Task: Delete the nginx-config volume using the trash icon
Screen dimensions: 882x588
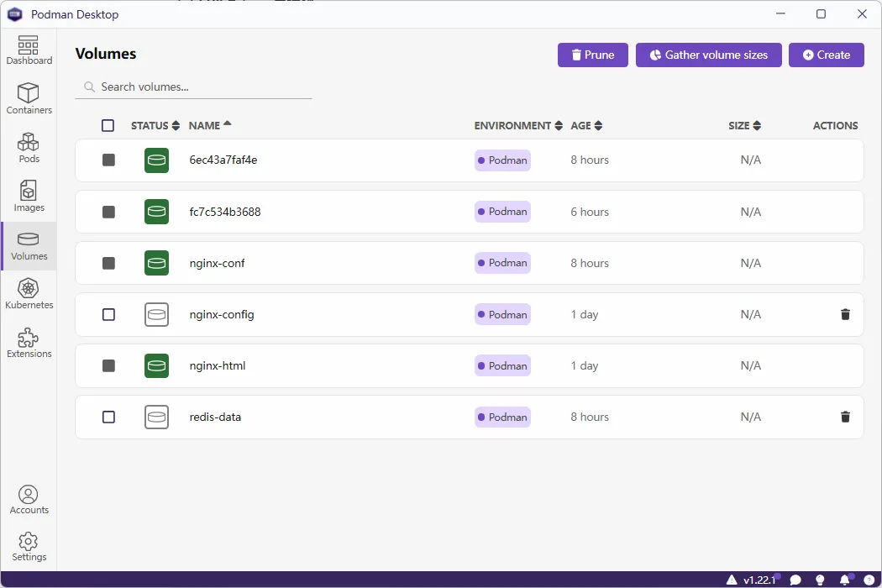Action: (845, 315)
